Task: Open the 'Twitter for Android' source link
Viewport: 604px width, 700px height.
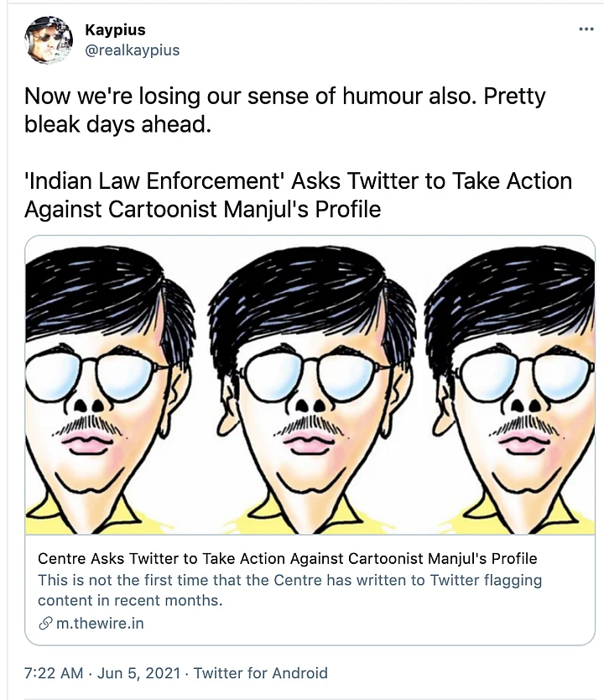Action: 261,673
